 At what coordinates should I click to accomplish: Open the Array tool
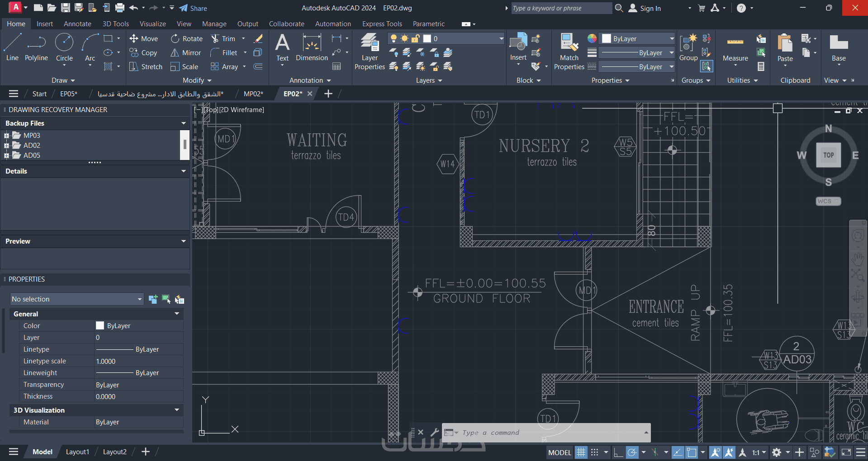click(224, 67)
